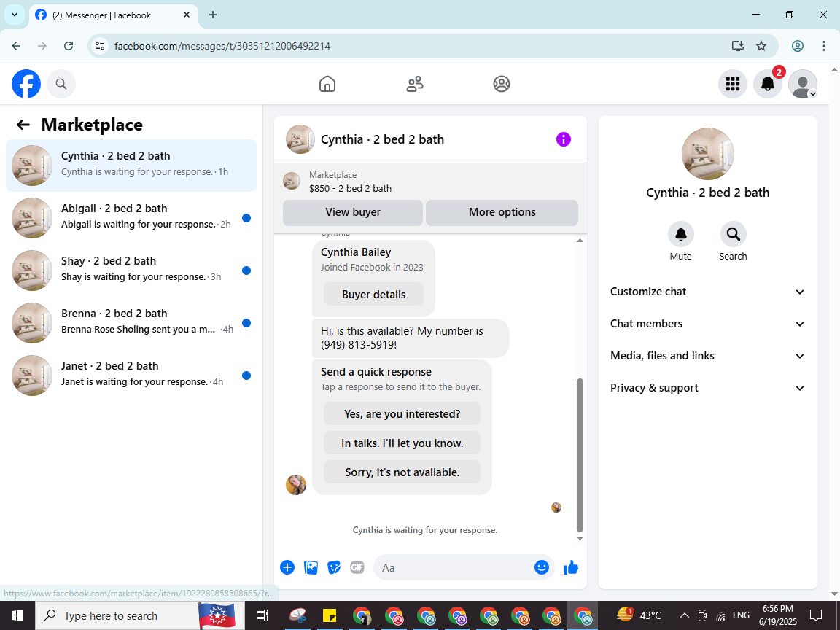The width and height of the screenshot is (840, 630).
Task: Open Abigail · 2 bed 2 bath conversation
Action: tap(131, 218)
